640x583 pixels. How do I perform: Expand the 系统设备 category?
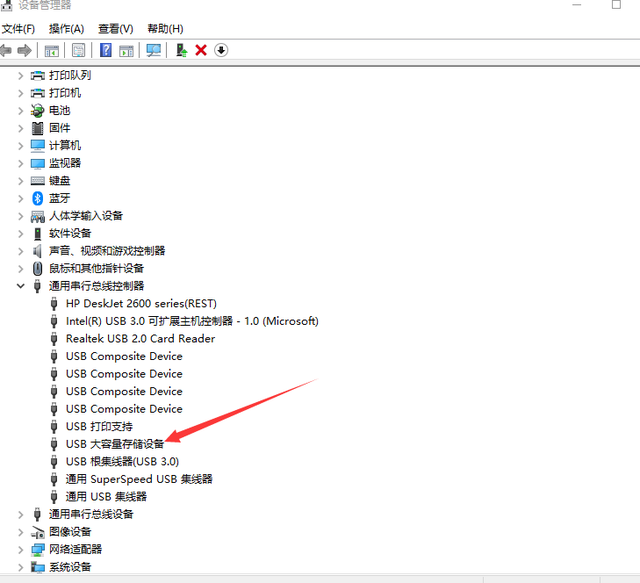pyautogui.click(x=20, y=567)
